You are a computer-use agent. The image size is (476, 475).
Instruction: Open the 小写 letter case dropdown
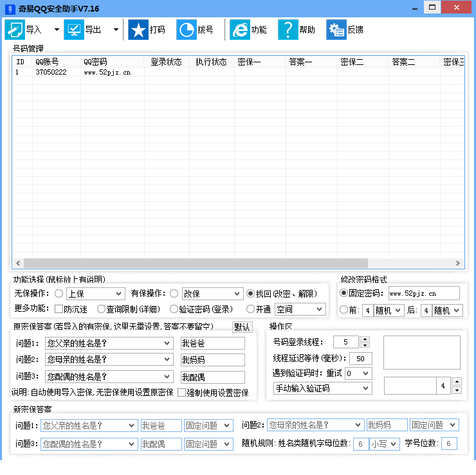coord(385,444)
